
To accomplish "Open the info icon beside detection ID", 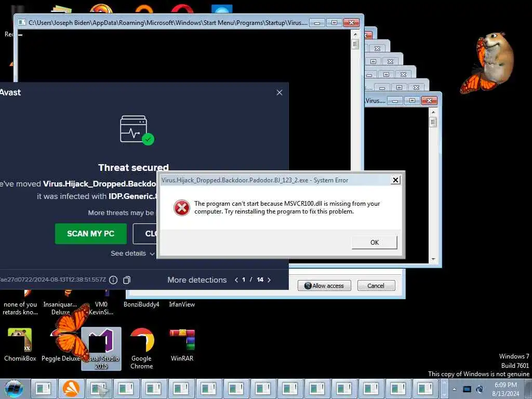I will (113, 280).
